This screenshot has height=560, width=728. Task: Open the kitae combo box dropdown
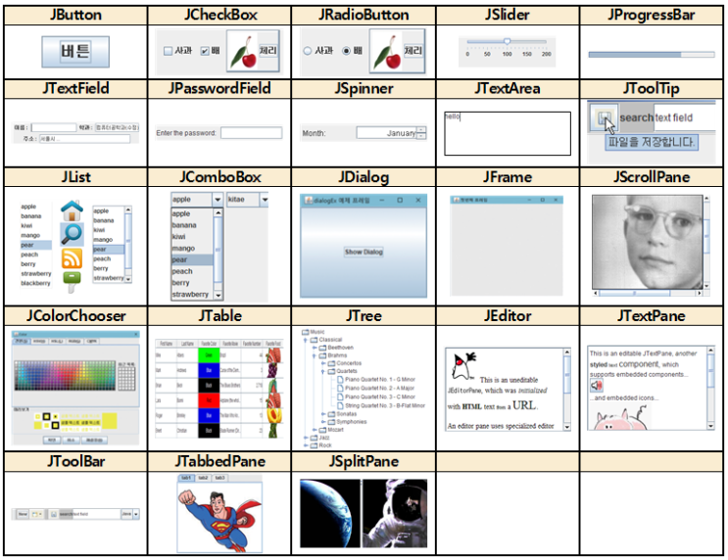coord(264,199)
